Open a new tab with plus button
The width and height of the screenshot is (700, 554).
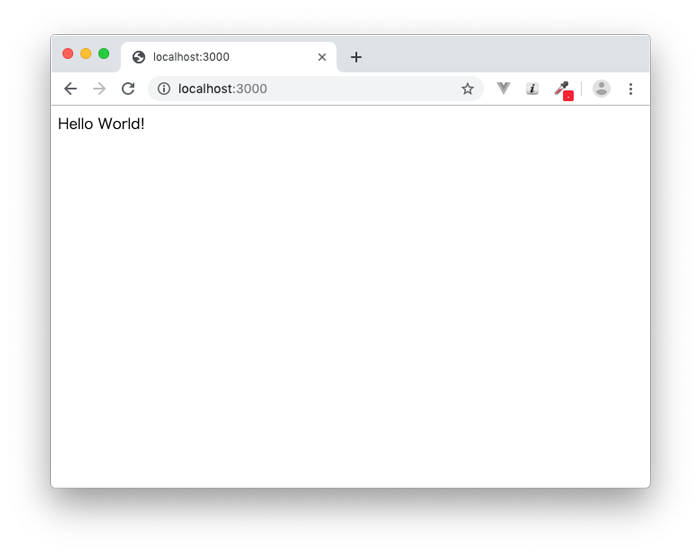[356, 57]
